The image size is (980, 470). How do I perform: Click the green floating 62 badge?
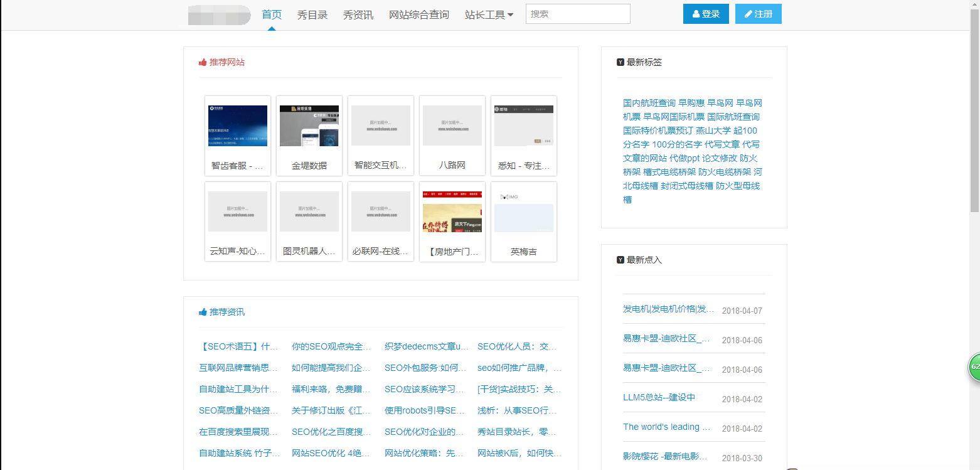[x=974, y=367]
